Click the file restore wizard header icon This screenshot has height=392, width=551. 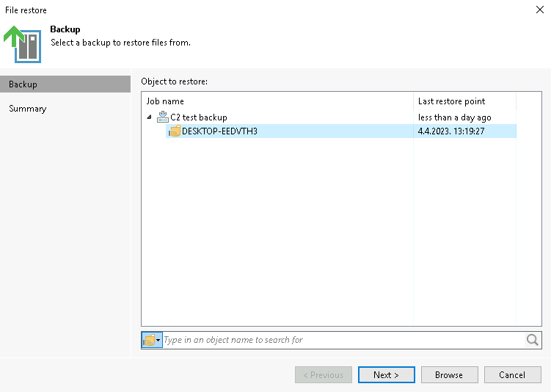23,44
